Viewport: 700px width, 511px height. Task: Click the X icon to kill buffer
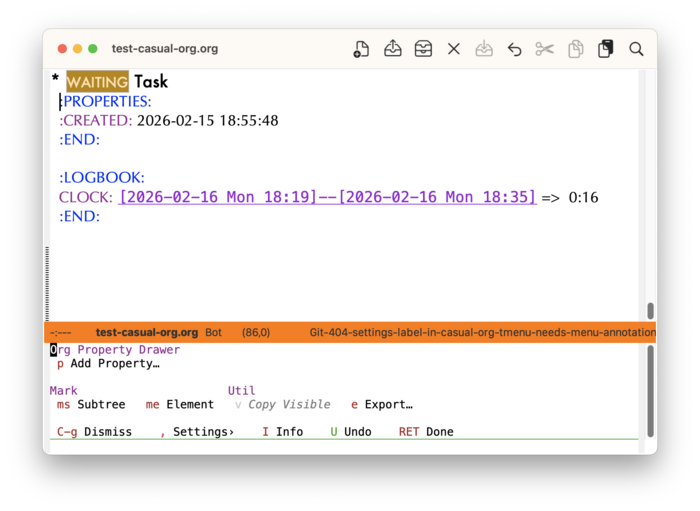click(454, 49)
